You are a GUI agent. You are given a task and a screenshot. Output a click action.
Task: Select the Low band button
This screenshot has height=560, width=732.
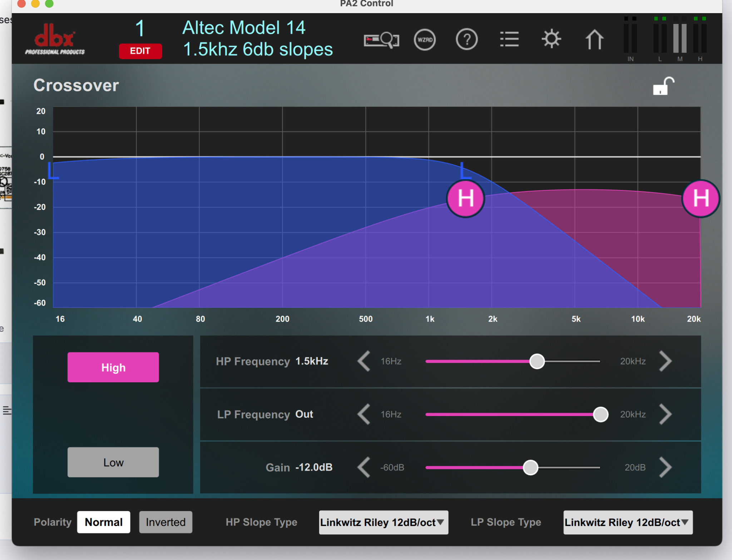click(x=113, y=462)
